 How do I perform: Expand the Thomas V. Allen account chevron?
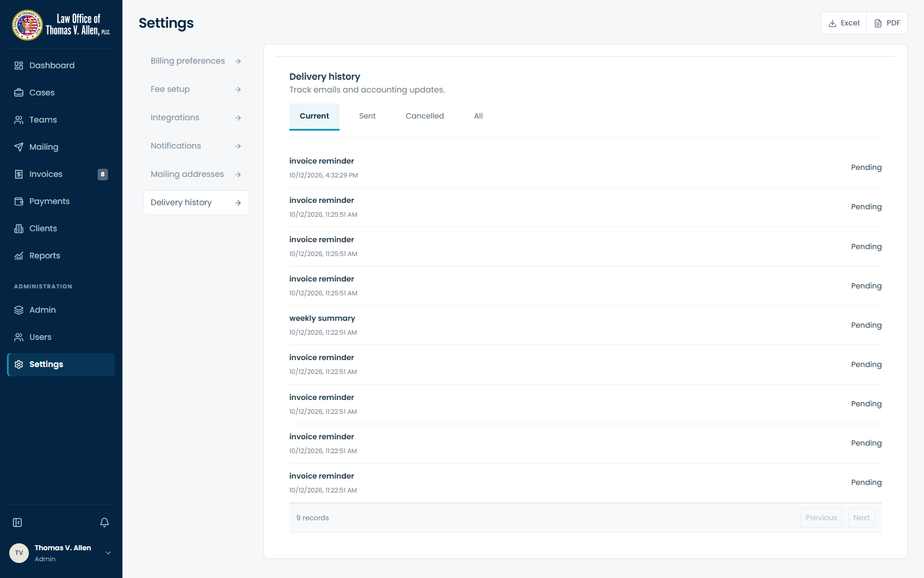tap(108, 553)
